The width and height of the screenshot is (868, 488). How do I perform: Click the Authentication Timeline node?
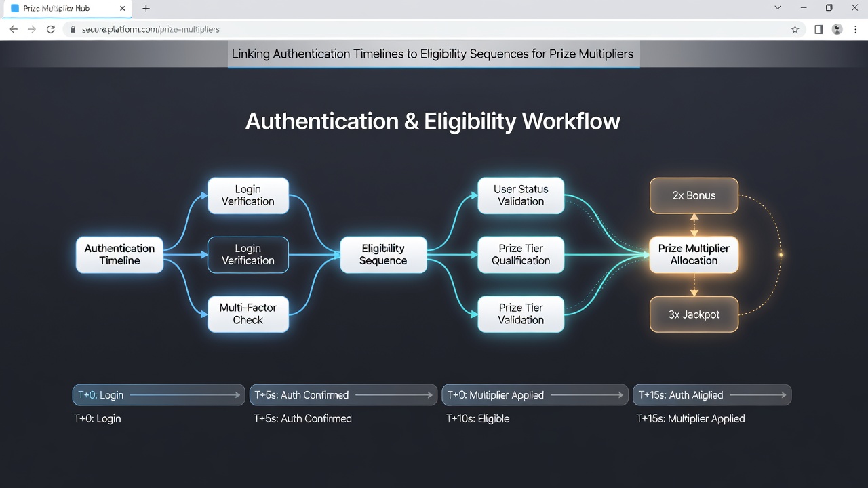click(119, 255)
